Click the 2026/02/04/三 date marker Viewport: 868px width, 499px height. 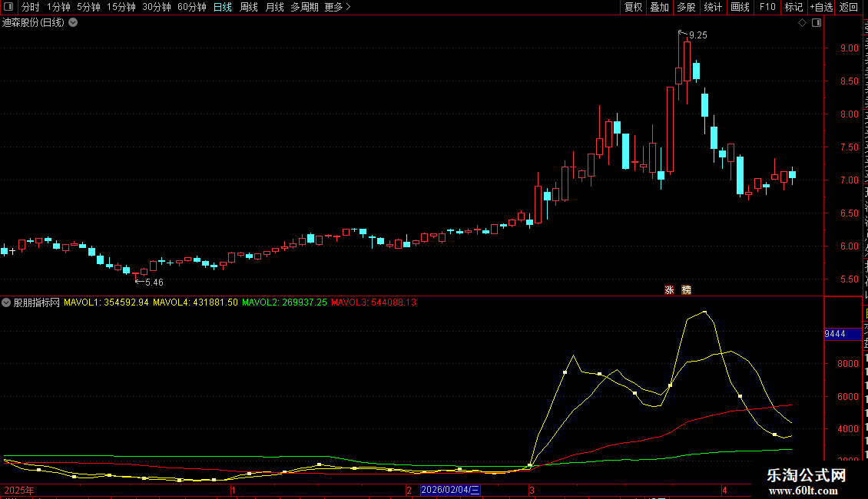451,490
